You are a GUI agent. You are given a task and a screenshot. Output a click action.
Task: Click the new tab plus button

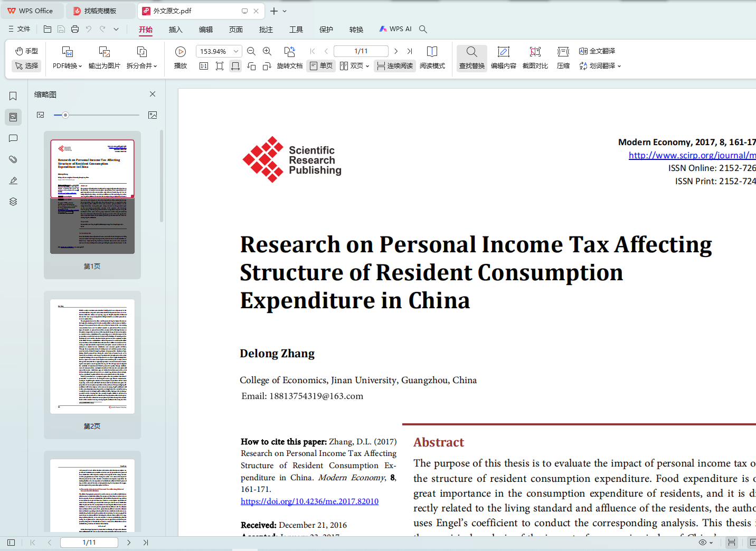coord(274,11)
